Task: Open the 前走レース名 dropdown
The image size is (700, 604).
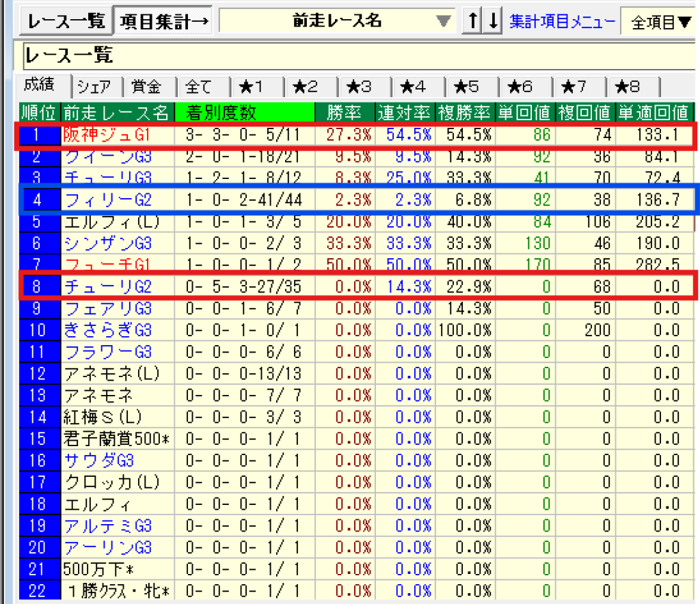Action: 444,21
